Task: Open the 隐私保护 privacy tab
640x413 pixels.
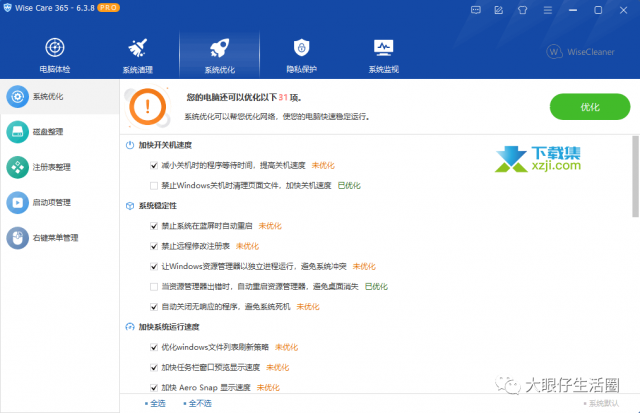Action: [x=302, y=56]
